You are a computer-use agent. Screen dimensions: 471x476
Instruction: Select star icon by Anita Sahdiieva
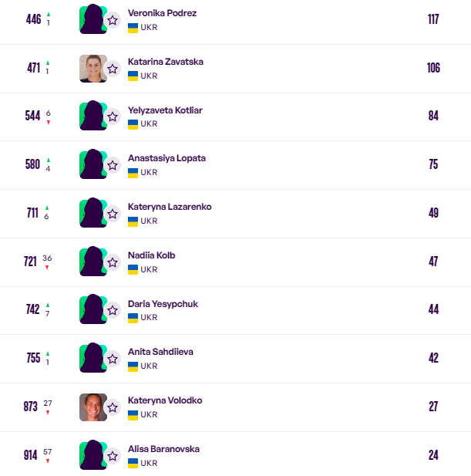(x=113, y=359)
